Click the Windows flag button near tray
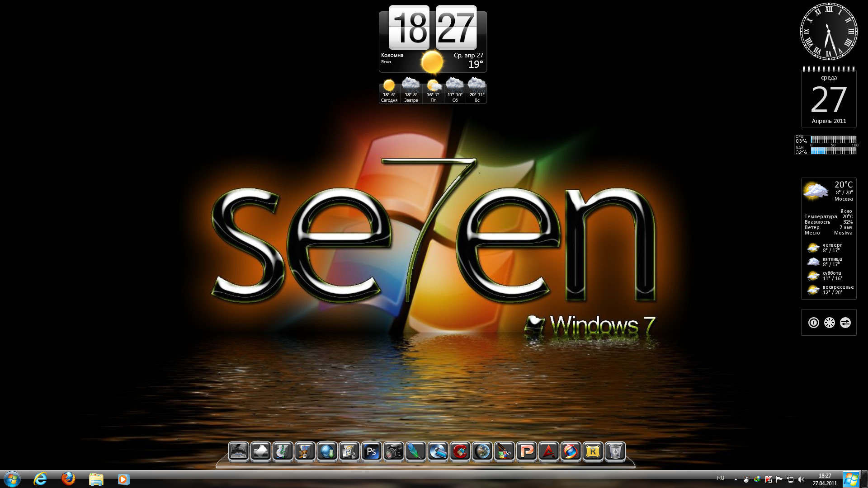This screenshot has width=868, height=488. [851, 479]
